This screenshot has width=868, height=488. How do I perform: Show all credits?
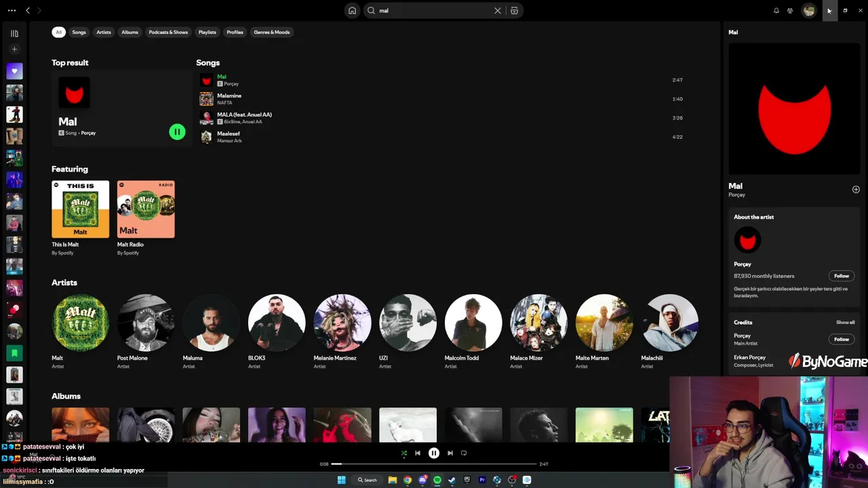[x=845, y=323]
